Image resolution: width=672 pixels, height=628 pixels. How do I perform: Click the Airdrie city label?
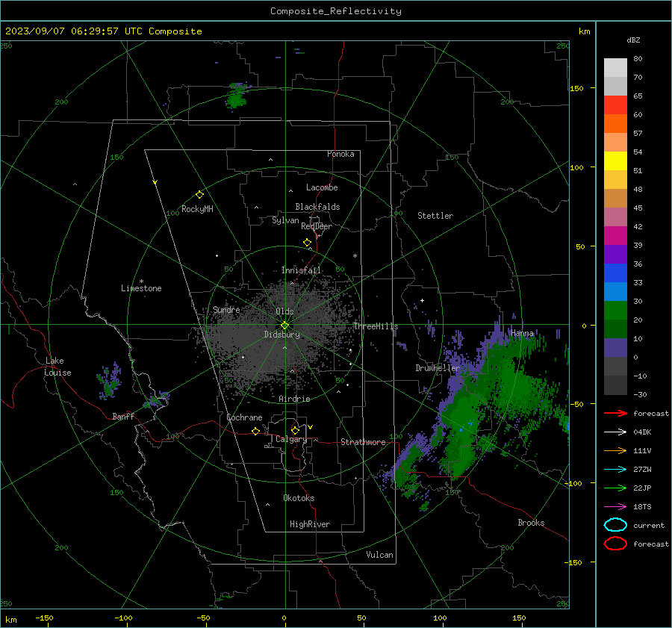pos(294,399)
